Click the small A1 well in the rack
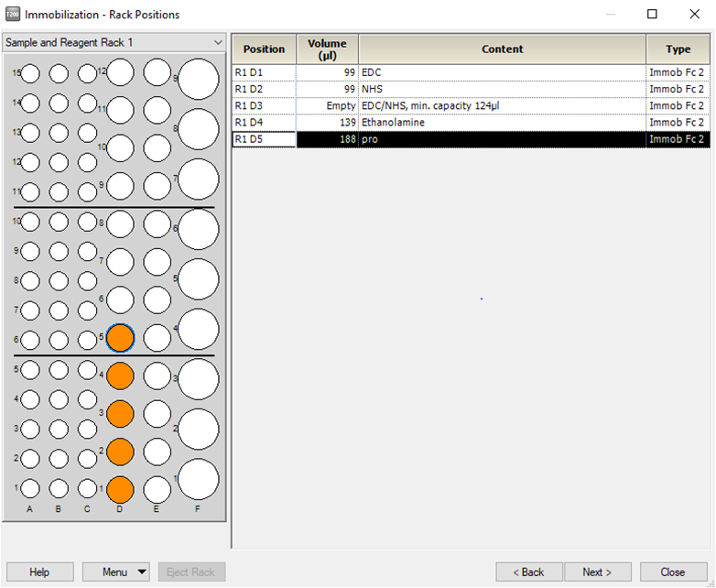This screenshot has width=716, height=588. tap(30, 488)
